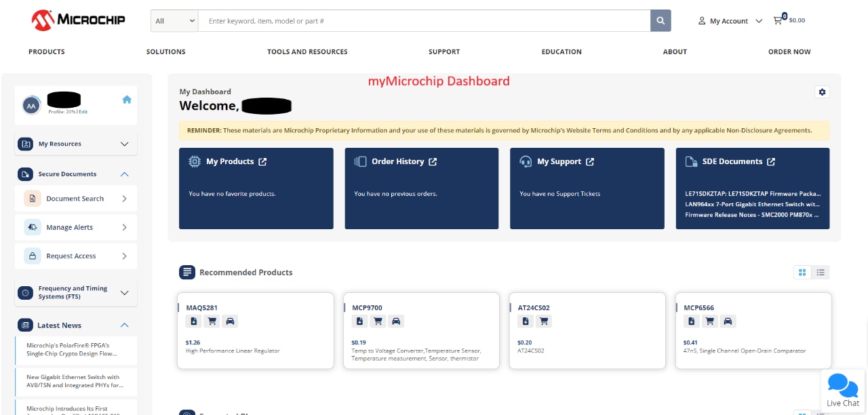Open the PRODUCTS menu
868x415 pixels.
coord(46,52)
